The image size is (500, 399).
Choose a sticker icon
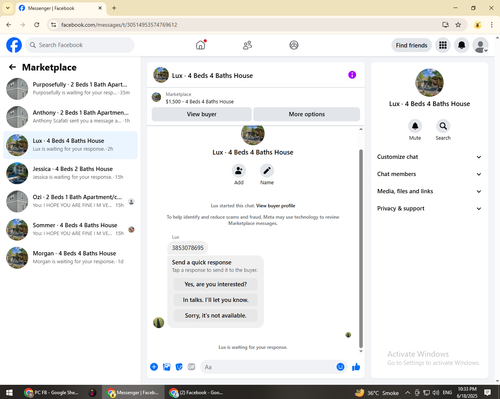(179, 367)
